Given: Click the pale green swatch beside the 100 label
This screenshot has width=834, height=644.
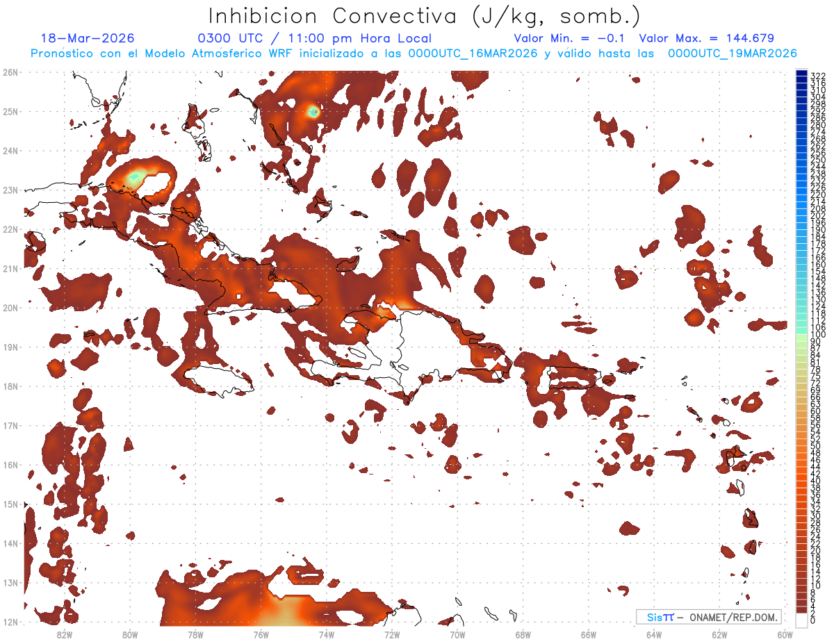Looking at the screenshot, I should (x=802, y=337).
